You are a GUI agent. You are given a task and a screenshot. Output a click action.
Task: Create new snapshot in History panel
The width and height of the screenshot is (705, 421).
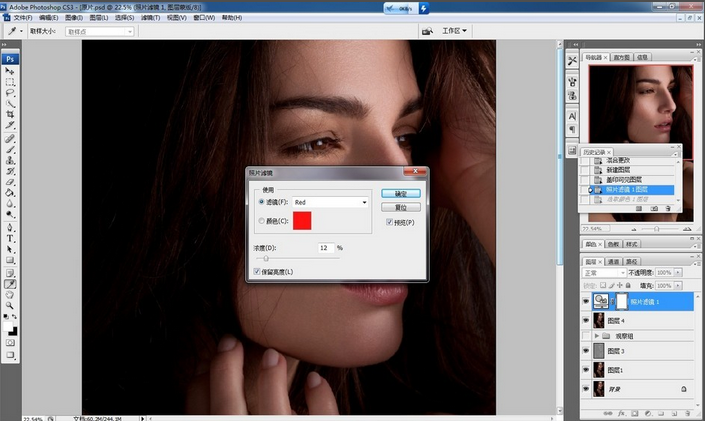point(654,209)
